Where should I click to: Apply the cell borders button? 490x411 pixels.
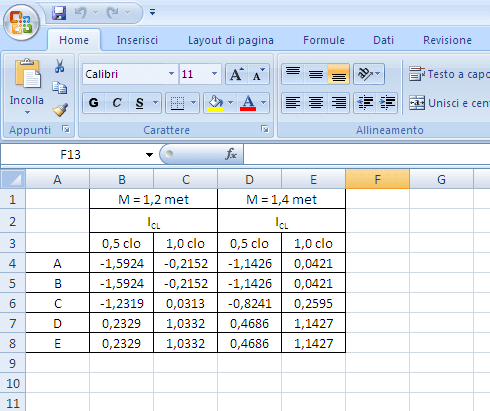[177, 103]
